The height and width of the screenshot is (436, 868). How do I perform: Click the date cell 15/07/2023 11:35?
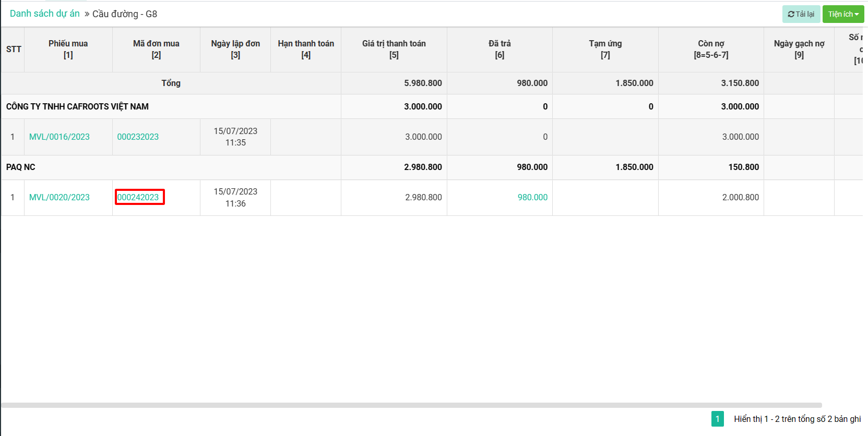(235, 137)
